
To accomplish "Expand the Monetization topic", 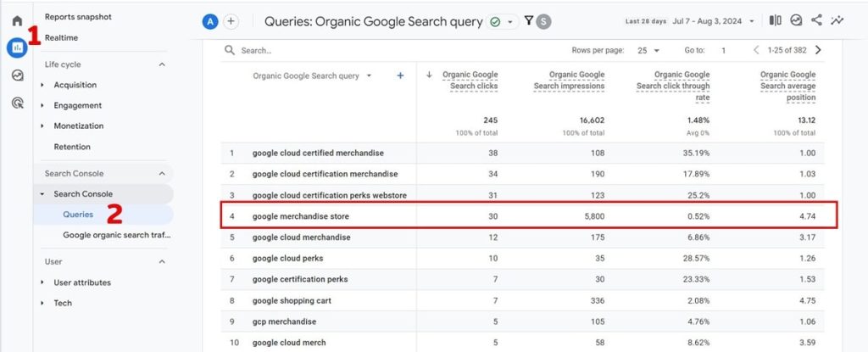I will click(x=43, y=126).
